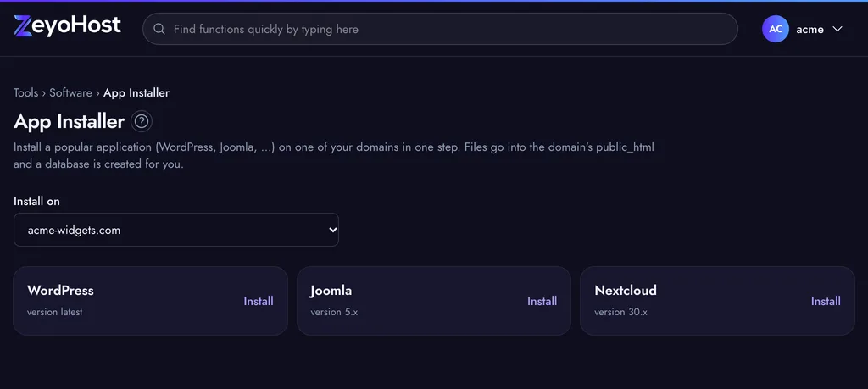The image size is (868, 389).
Task: Click the search magnifier icon
Action: [159, 30]
